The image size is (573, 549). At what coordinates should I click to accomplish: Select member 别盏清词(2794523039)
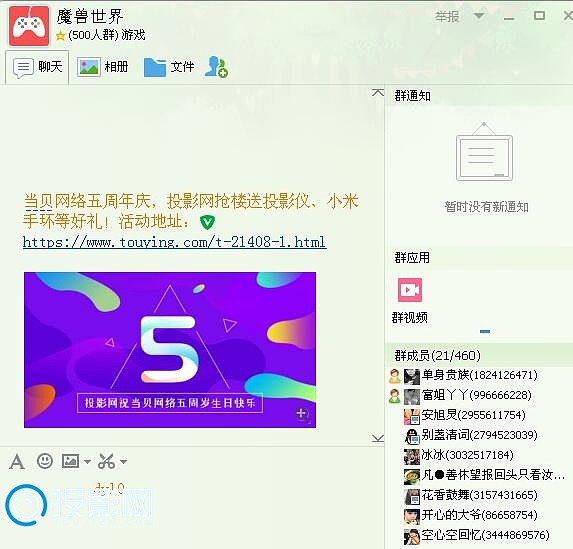479,435
